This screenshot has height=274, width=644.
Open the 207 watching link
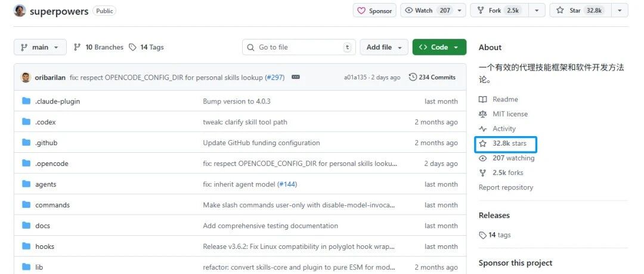pos(513,158)
